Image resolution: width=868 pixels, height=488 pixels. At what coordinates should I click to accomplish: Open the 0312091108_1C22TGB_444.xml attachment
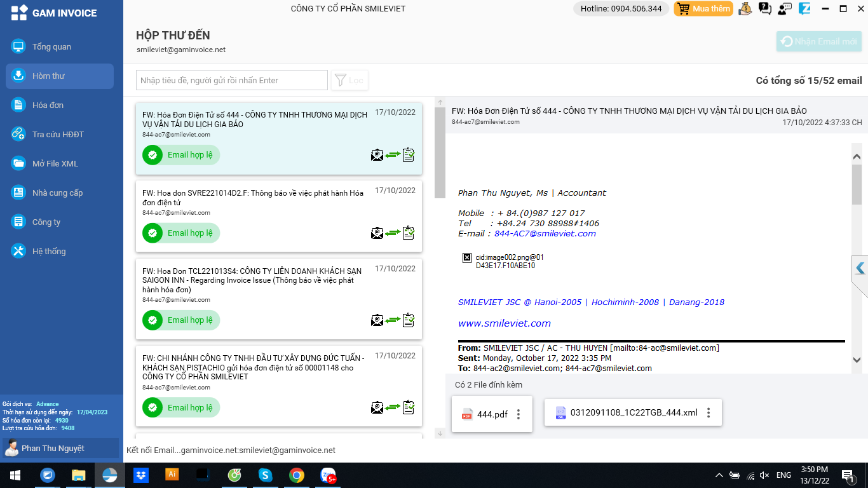633,412
